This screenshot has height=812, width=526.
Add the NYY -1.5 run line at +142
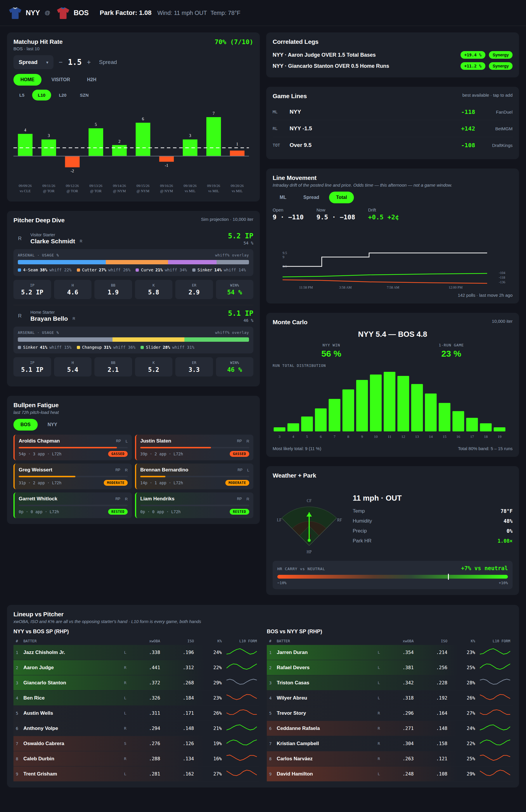392,129
